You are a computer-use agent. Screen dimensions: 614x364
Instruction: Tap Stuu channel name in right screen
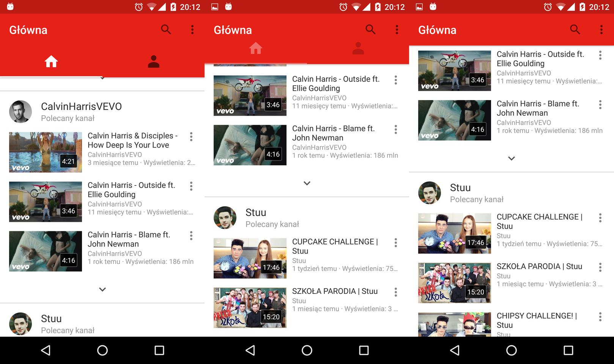pyautogui.click(x=460, y=188)
